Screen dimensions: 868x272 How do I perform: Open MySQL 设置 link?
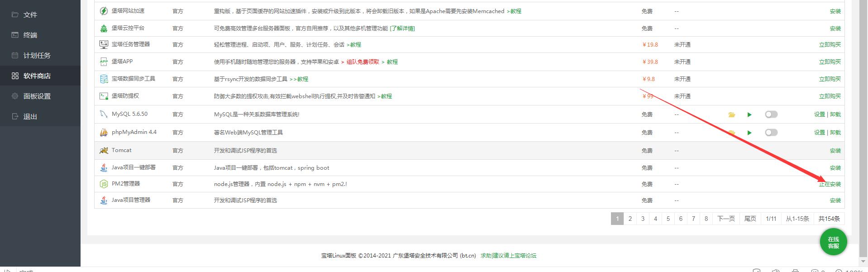[x=819, y=115]
